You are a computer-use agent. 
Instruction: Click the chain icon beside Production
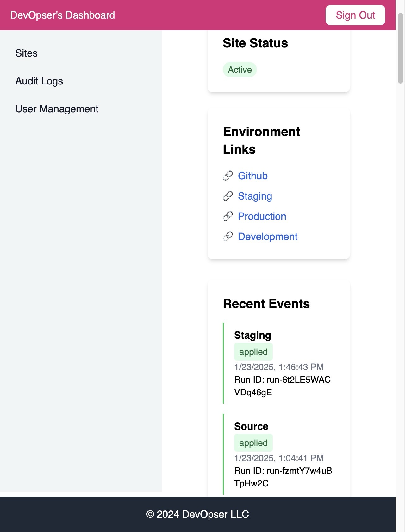[228, 216]
